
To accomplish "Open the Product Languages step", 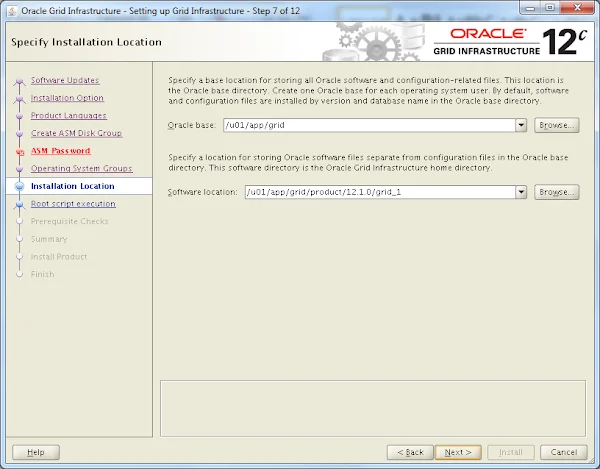I will 68,116.
